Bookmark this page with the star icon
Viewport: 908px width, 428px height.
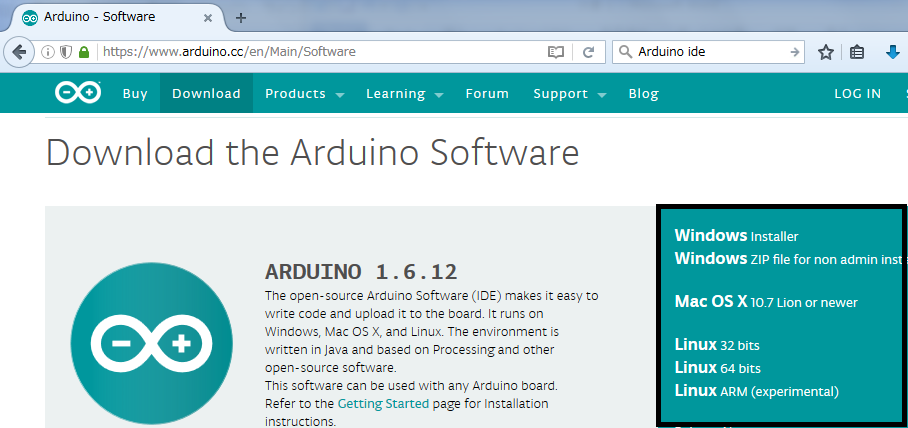826,53
